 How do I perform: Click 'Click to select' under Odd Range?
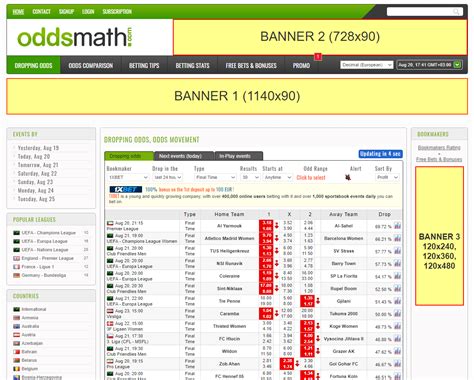click(x=311, y=178)
